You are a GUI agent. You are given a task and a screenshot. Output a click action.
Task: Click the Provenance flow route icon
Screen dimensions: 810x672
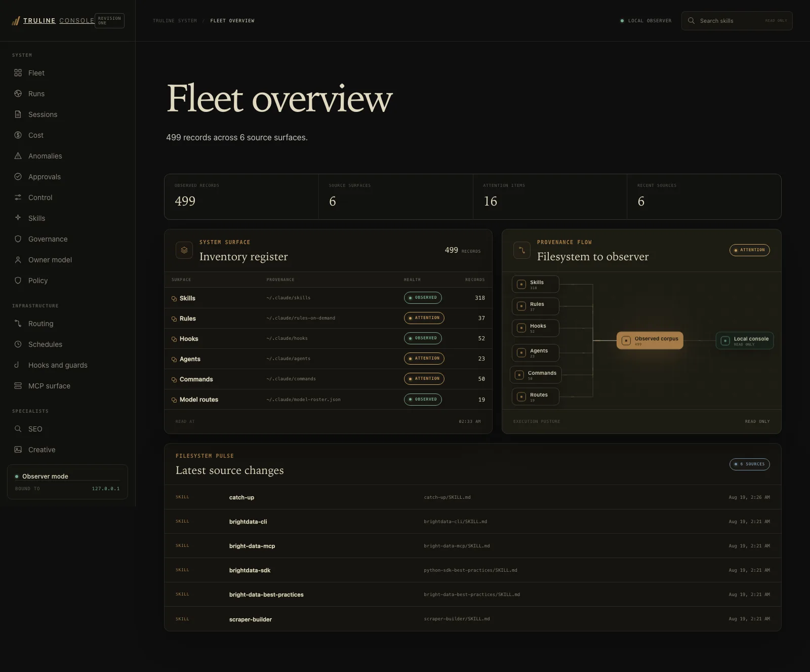click(x=522, y=250)
